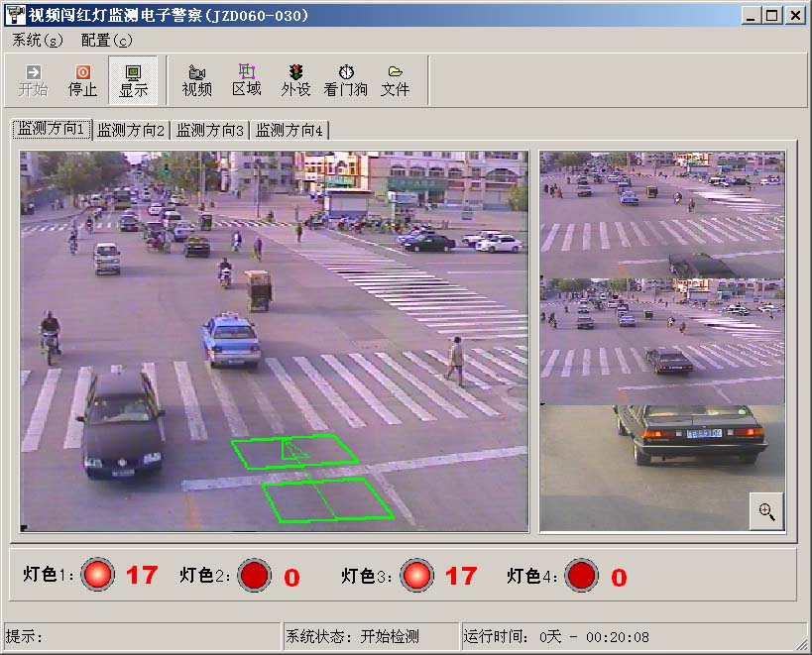Open 区域 detection zone settings
812x655 pixels.
pos(247,80)
